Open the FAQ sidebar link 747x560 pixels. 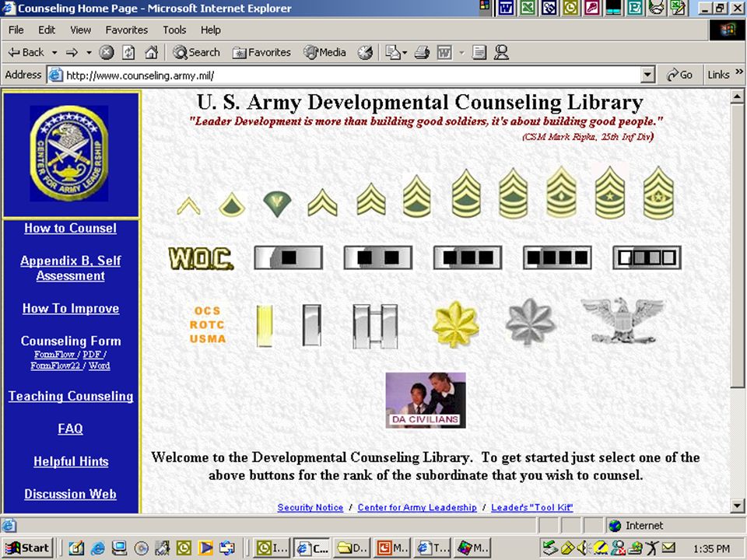71,429
